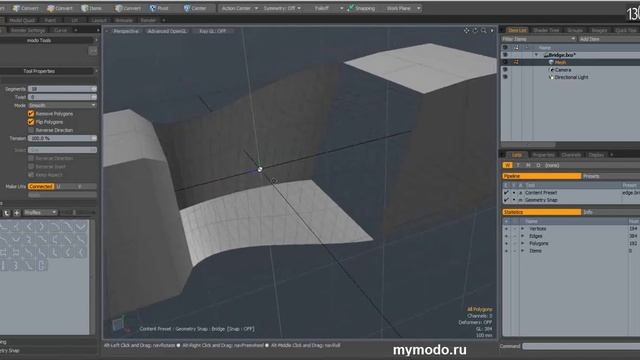Viewport: 640px width, 360px height.
Task: Click the small button under modo Tools
Action: [x=93, y=51]
